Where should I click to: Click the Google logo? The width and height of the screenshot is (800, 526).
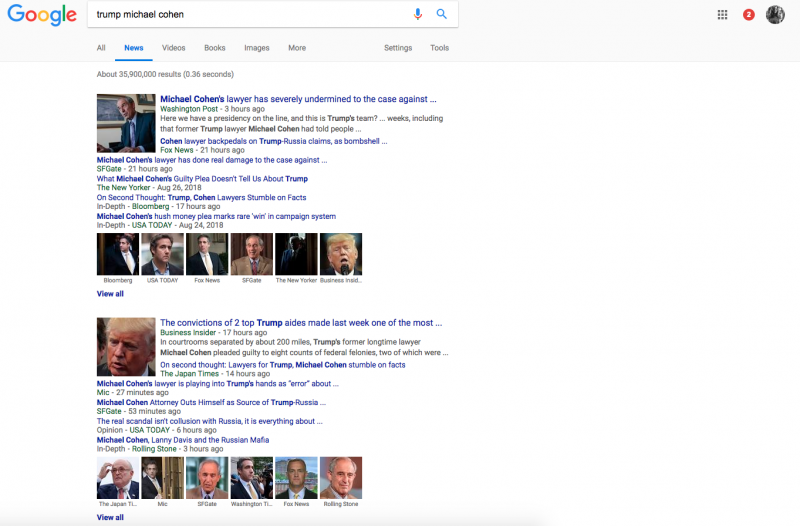(42, 15)
